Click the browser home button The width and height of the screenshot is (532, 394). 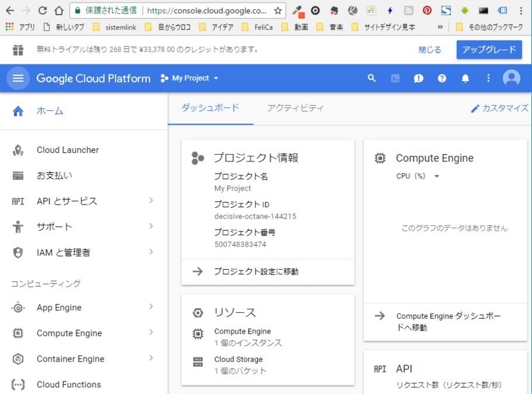click(x=59, y=11)
